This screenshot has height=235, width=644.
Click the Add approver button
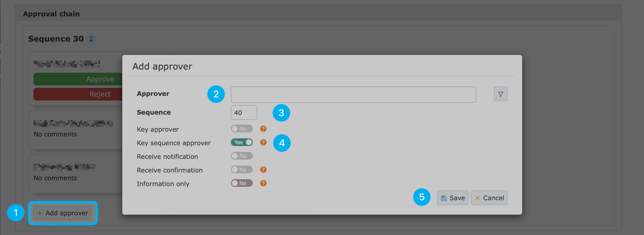point(62,213)
